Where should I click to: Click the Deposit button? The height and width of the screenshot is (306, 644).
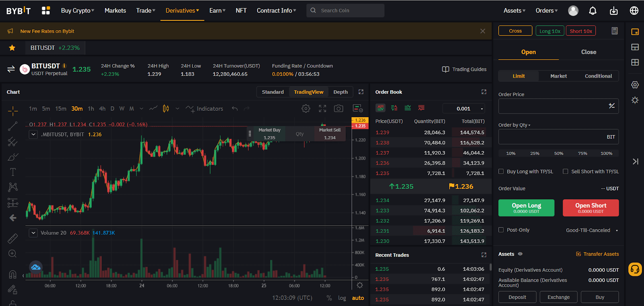pyautogui.click(x=517, y=297)
